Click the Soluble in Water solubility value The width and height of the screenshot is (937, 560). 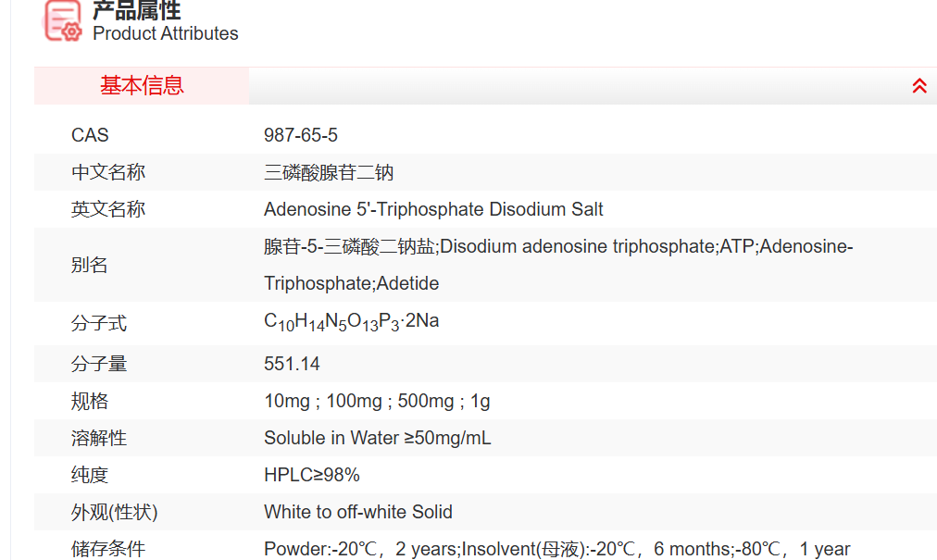(x=377, y=438)
